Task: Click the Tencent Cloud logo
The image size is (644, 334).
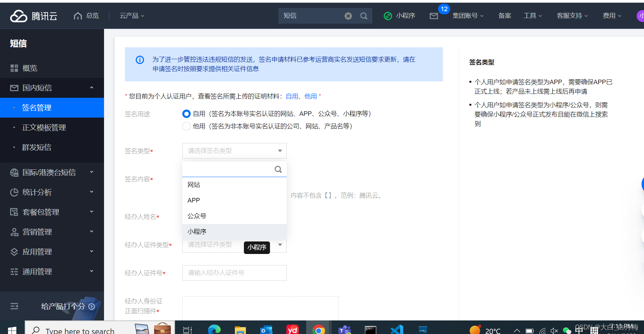Action: click(34, 16)
